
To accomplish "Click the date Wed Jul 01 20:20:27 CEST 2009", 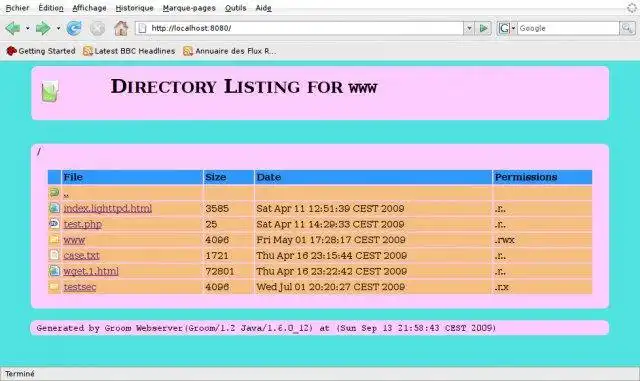I will click(331, 287).
